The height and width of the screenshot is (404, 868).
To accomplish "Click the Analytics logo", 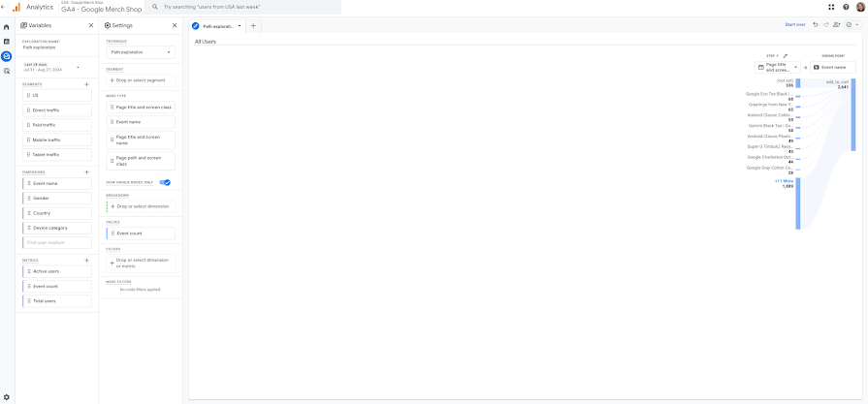I will tap(16, 7).
